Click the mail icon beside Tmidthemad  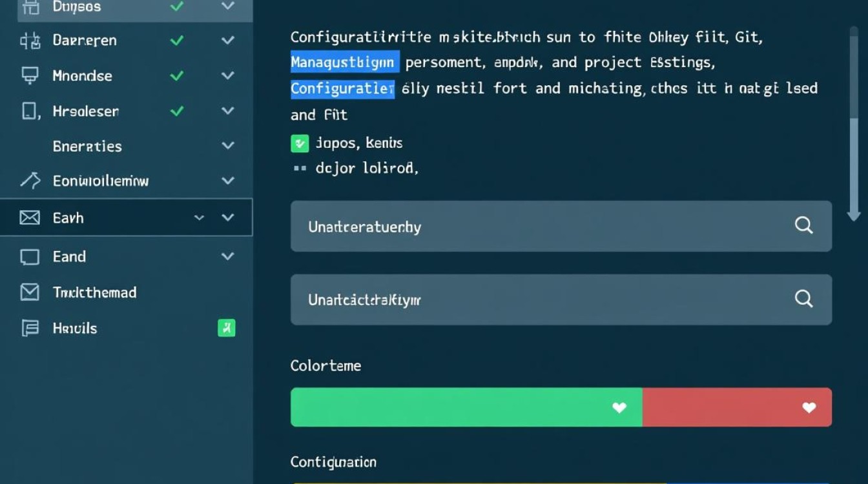[30, 292]
